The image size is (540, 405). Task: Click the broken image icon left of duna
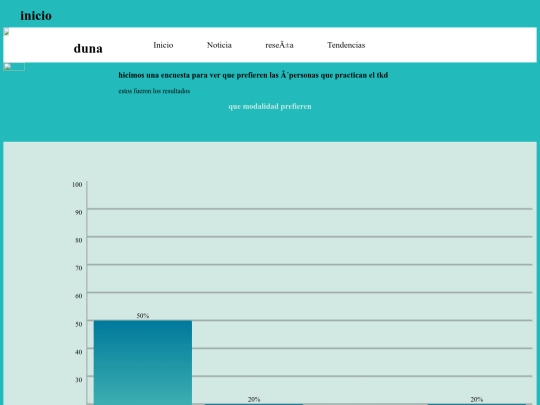(6, 32)
